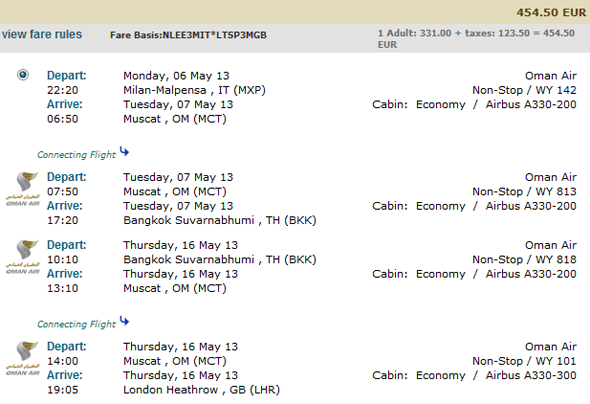Screen dimensions: 590x404
Task: Click the Oman Air logo for WY 818
Action: coord(23,257)
